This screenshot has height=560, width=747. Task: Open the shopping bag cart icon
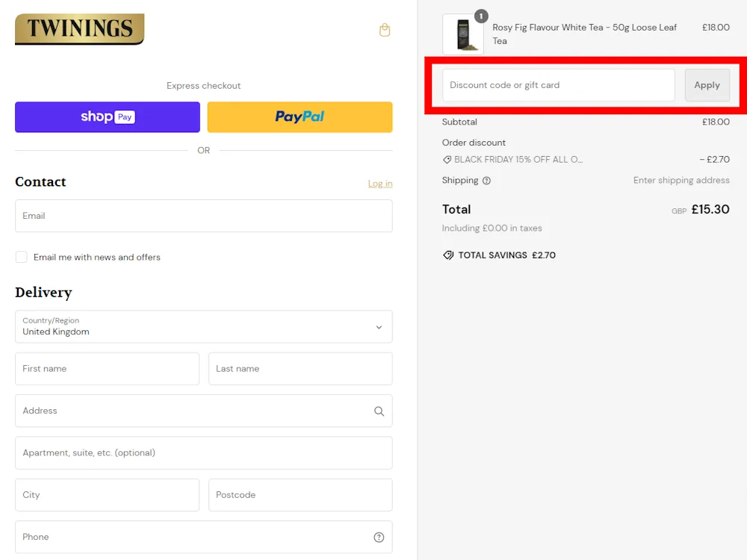[x=385, y=30]
